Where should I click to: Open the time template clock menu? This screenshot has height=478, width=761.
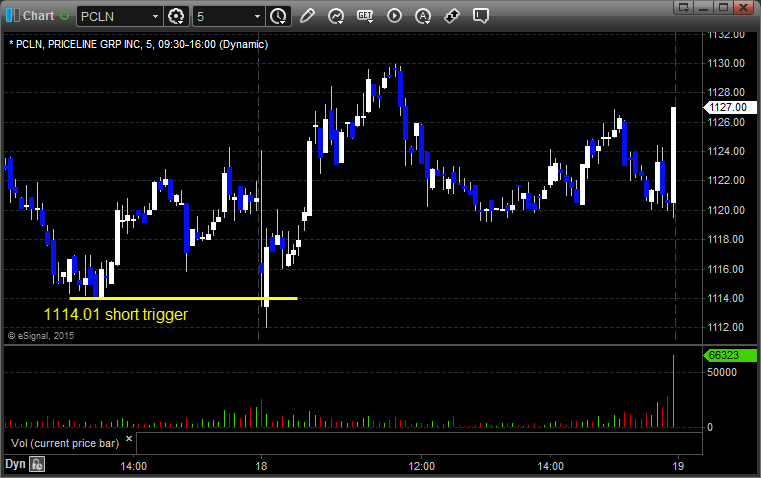[279, 16]
